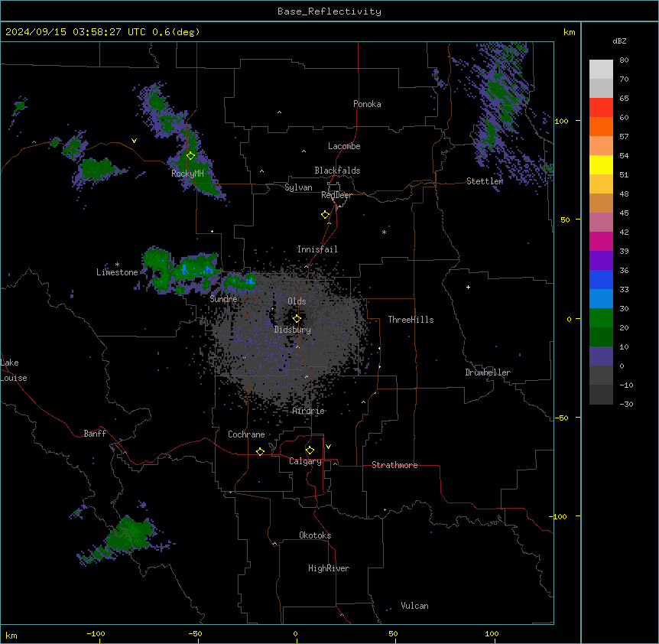Select the Stettler city label
Viewport: 659px width, 644px height.
(485, 181)
